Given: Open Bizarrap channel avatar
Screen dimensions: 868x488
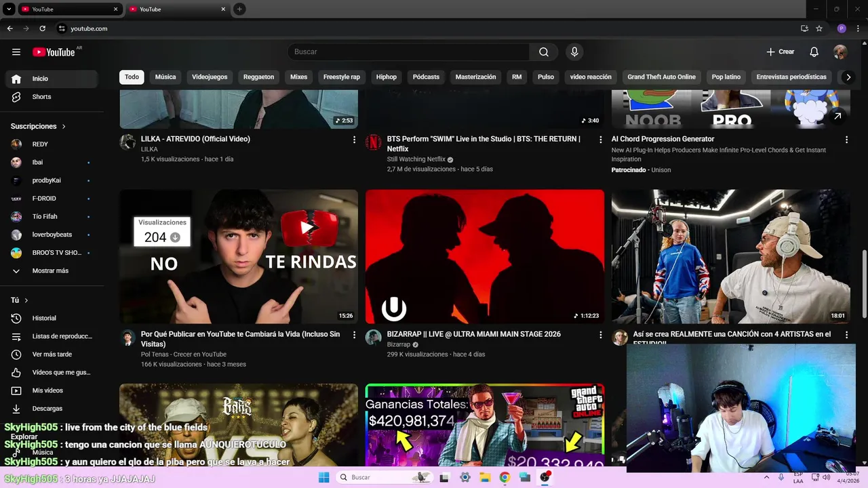Looking at the screenshot, I should tap(374, 338).
